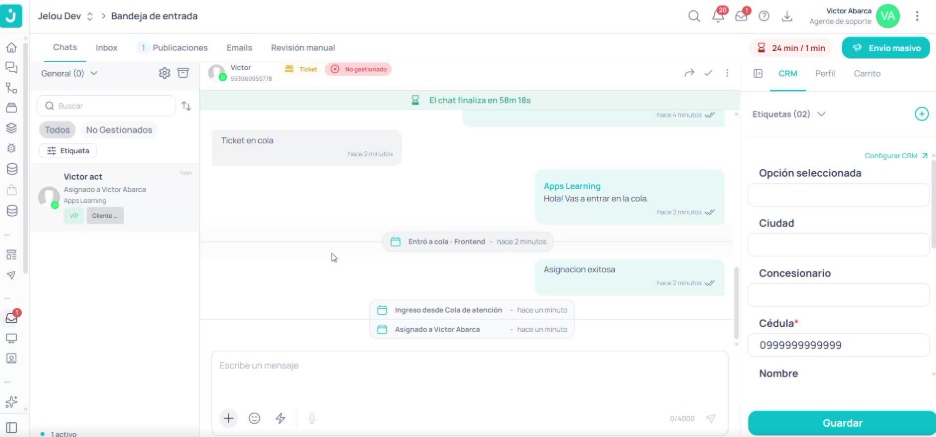This screenshot has height=437, width=936.
Task: Open the Etiqueta filter dropdown
Action: click(x=68, y=150)
